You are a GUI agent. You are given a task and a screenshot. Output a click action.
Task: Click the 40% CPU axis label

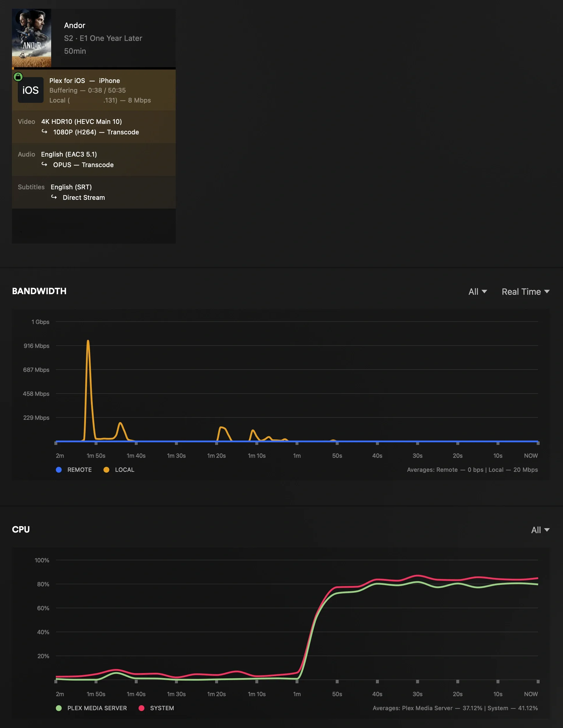(x=43, y=632)
